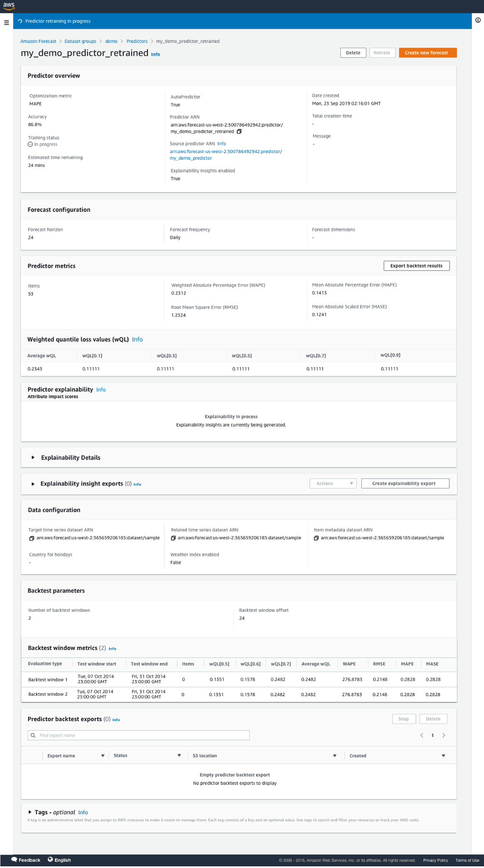Click Create new forecast button

(x=427, y=53)
